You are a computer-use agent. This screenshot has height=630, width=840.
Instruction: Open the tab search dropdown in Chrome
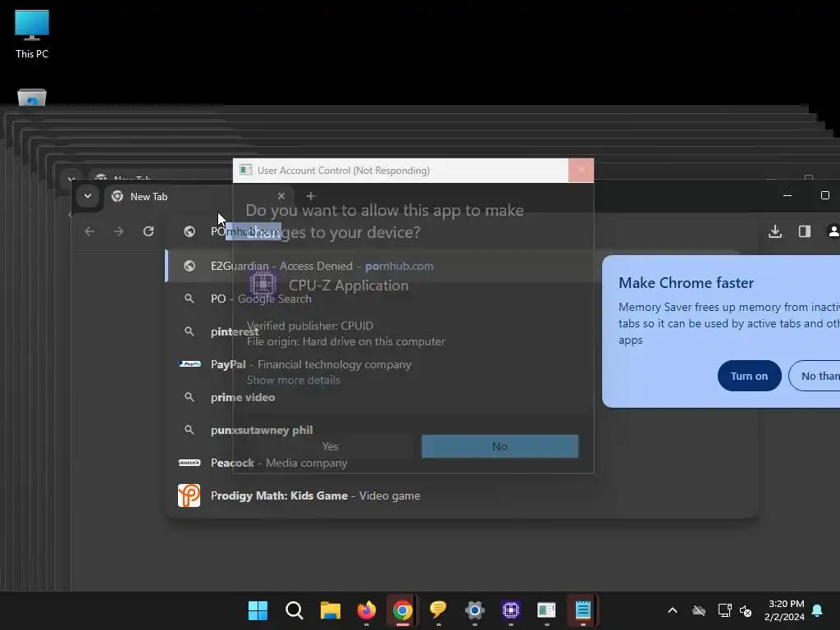point(88,196)
